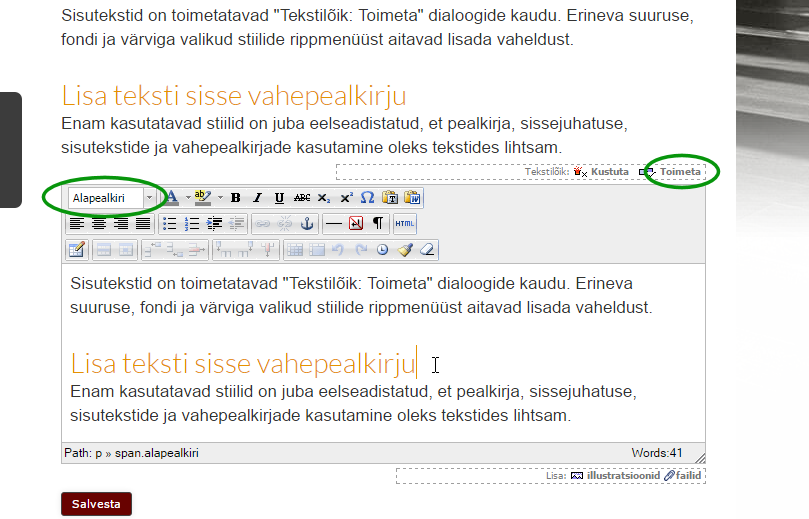Clear formatting with eraser icon

(x=427, y=250)
